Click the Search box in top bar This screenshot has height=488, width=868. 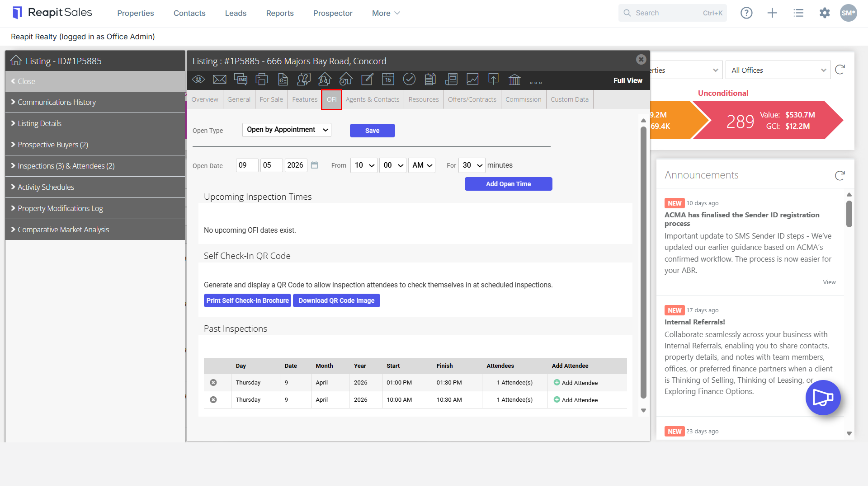pyautogui.click(x=673, y=13)
